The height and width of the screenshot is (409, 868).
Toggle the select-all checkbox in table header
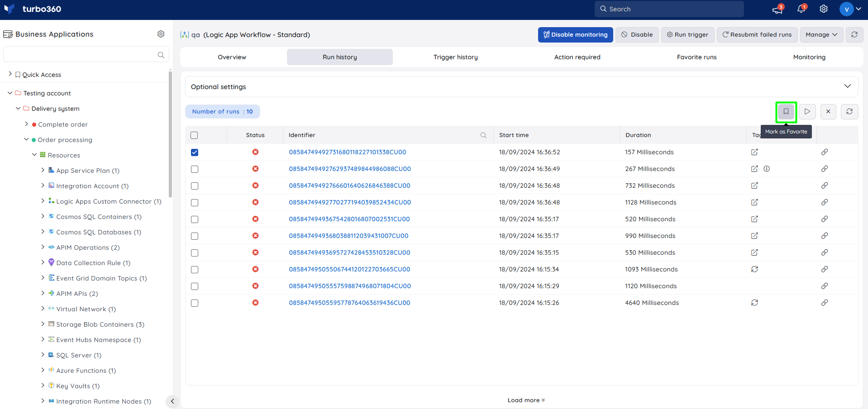click(x=195, y=135)
